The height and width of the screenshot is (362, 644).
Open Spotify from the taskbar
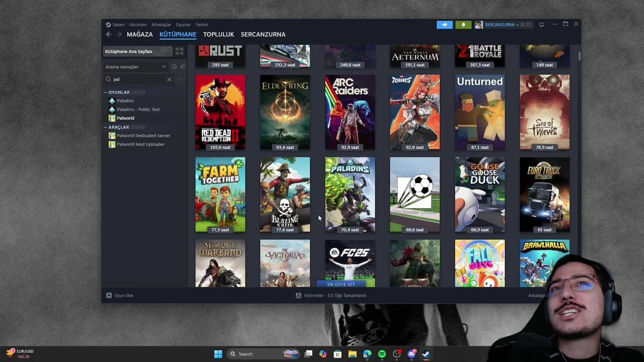click(382, 354)
